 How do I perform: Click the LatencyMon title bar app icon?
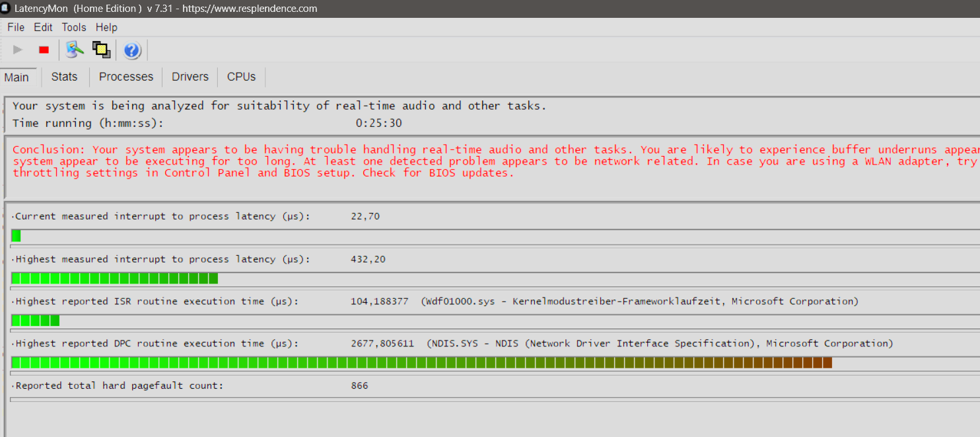click(x=5, y=9)
